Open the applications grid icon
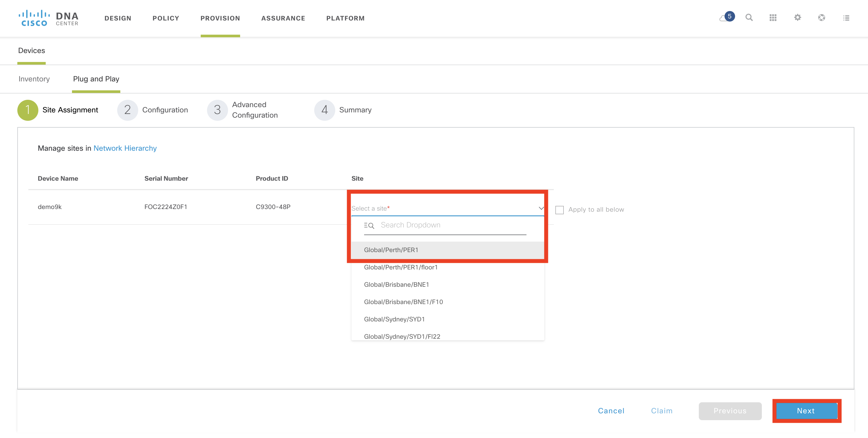Image resolution: width=868 pixels, height=438 pixels. (773, 18)
